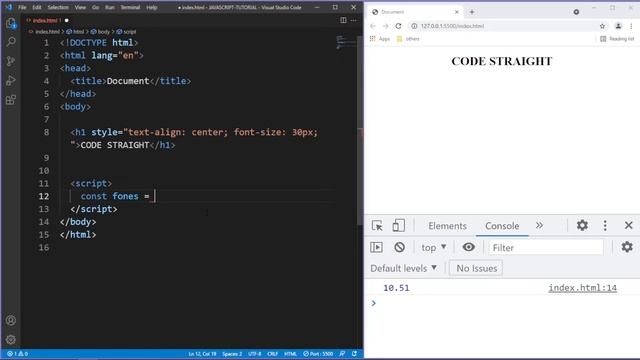Screen dimensions: 640x360
Task: Open the Source Control view
Action: pyautogui.click(x=11, y=61)
